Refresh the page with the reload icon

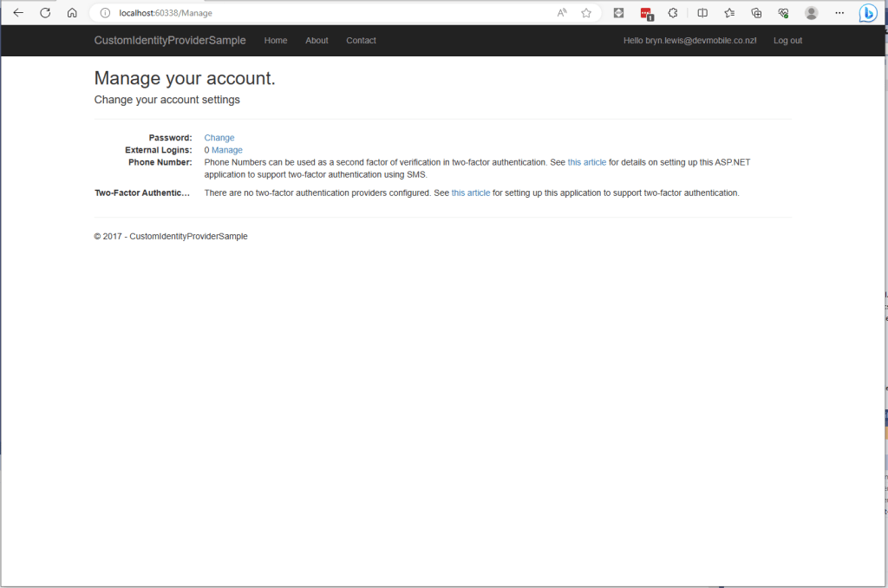coord(45,13)
